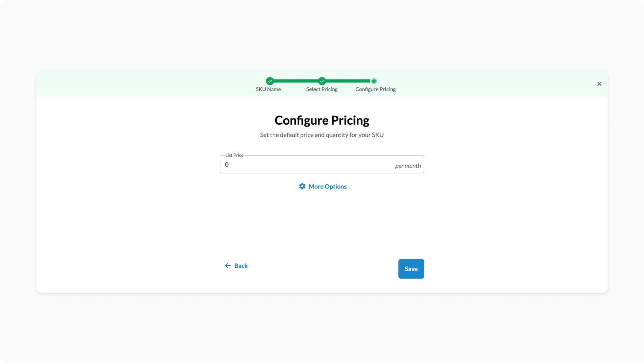Click the "Configure Pricing" main heading

(x=322, y=120)
